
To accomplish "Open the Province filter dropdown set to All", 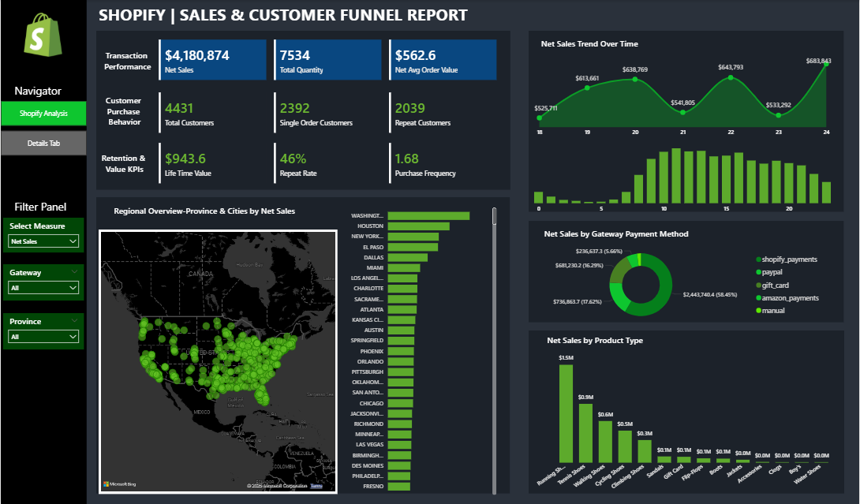I will 44,337.
